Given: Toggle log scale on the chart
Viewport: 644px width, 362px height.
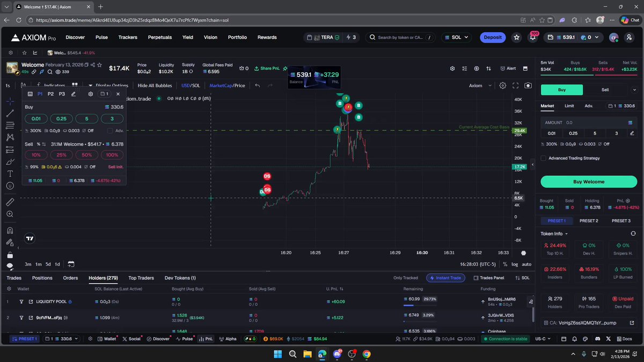Looking at the screenshot, I should tap(515, 264).
